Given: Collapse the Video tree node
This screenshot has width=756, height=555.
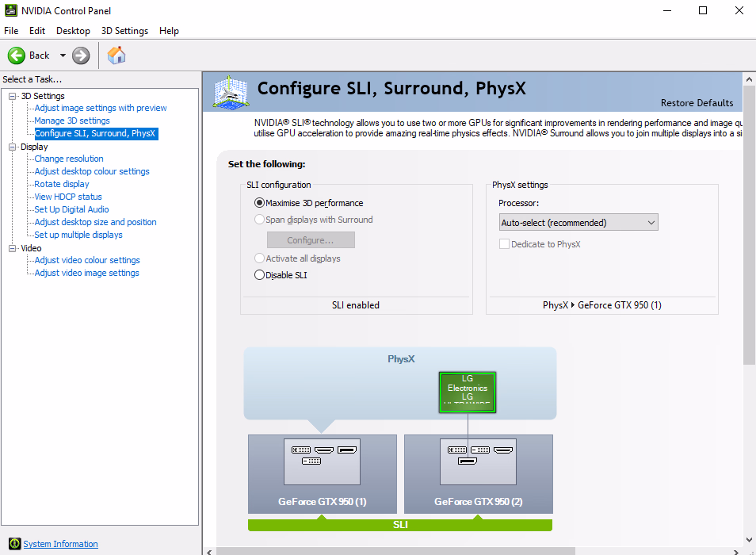Looking at the screenshot, I should (x=13, y=249).
